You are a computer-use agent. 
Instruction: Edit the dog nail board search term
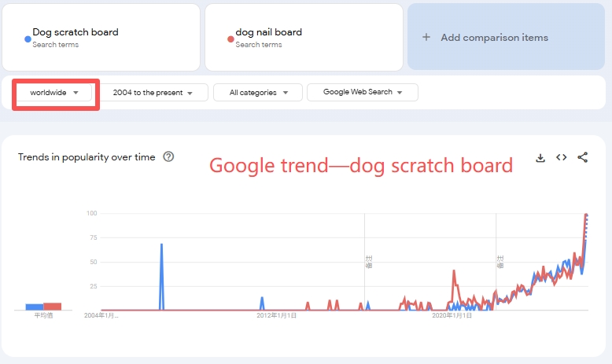(268, 33)
